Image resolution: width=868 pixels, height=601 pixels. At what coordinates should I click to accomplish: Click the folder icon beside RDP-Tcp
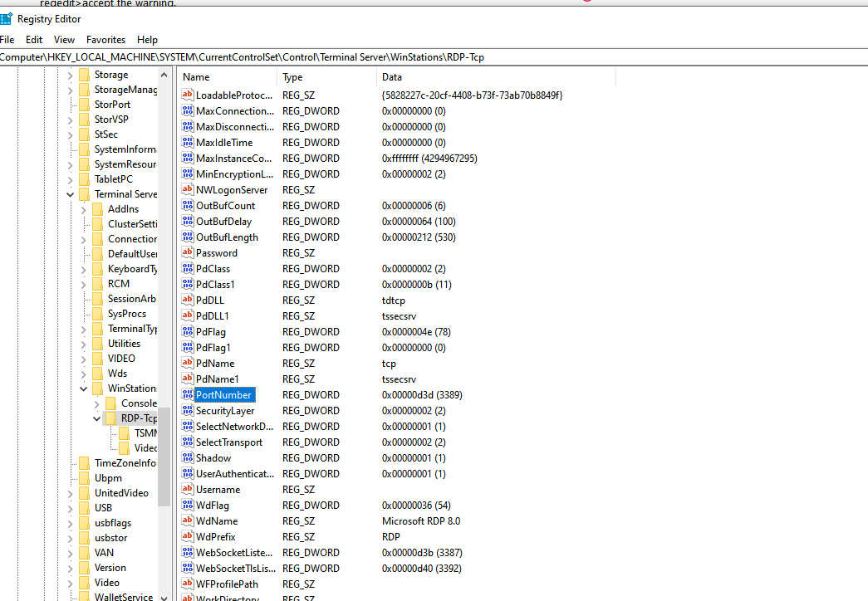click(x=112, y=418)
